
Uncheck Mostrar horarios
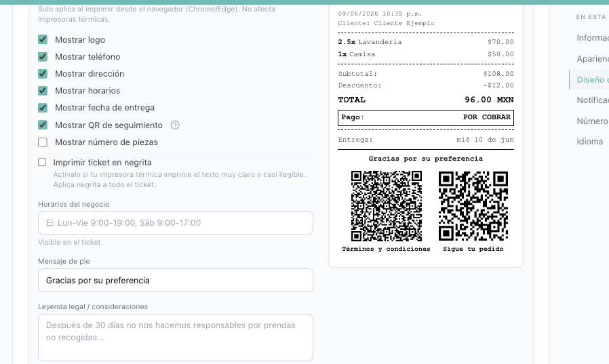coord(43,90)
